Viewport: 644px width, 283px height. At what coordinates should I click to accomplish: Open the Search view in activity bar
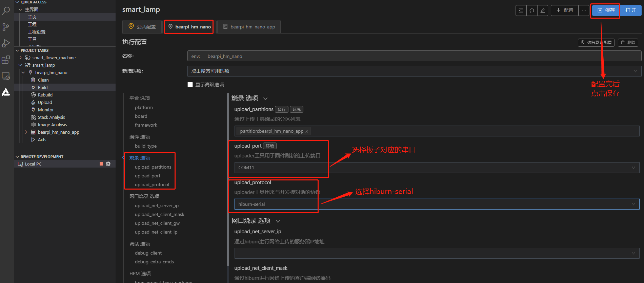pyautogui.click(x=6, y=11)
